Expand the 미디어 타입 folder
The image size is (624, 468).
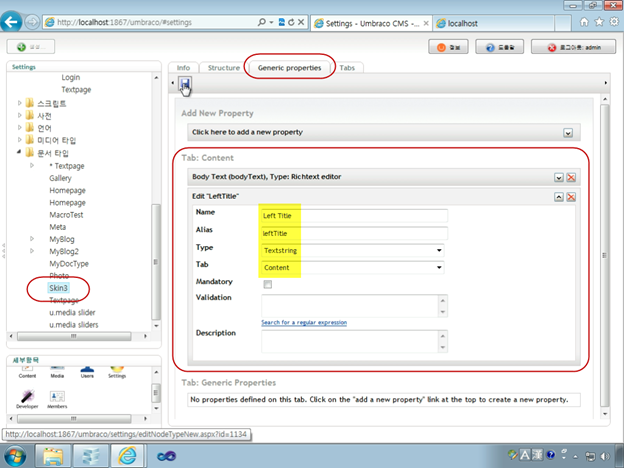point(20,140)
